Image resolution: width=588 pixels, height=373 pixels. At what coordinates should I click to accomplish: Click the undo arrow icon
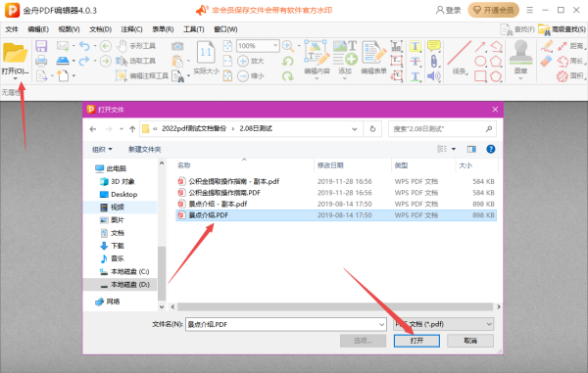click(x=84, y=46)
